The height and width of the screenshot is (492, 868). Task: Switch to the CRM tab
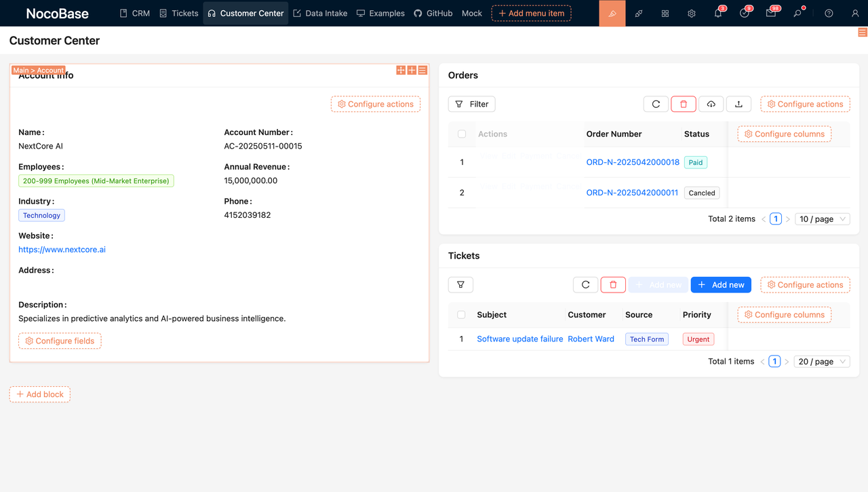[x=134, y=13]
